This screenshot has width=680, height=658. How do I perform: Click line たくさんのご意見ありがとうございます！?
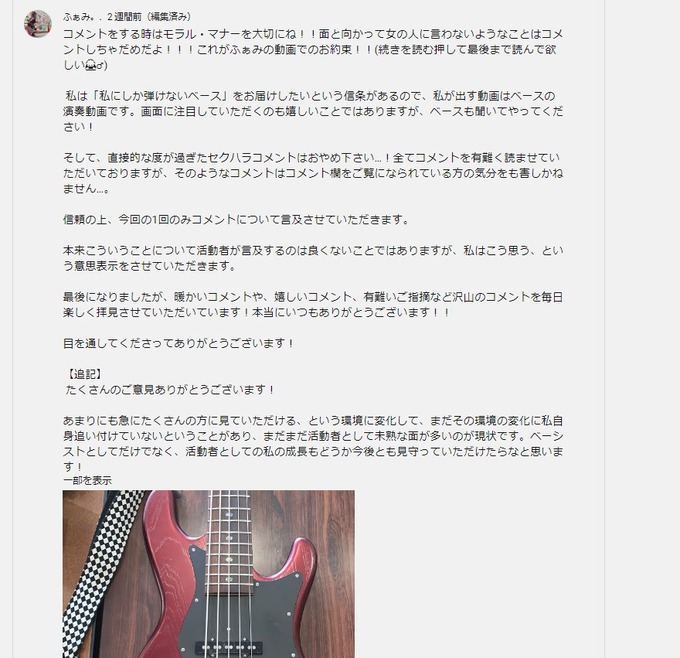pos(170,390)
